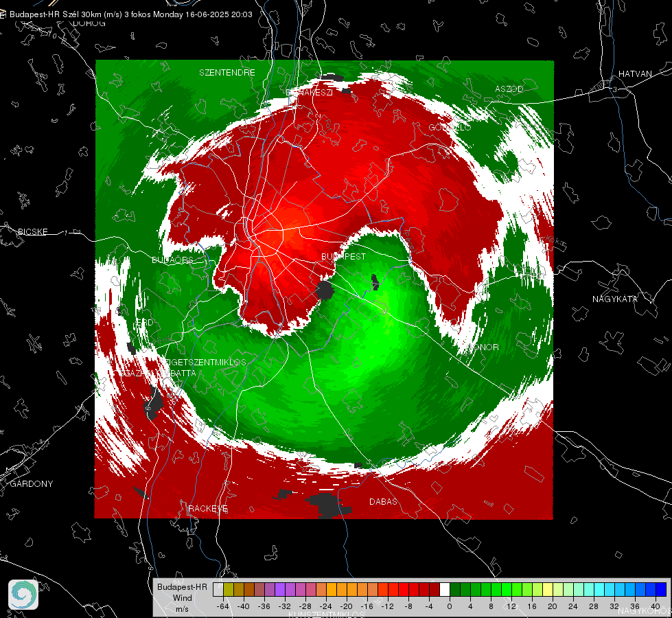Select the olive -64 m/s legend swatch

(229, 590)
